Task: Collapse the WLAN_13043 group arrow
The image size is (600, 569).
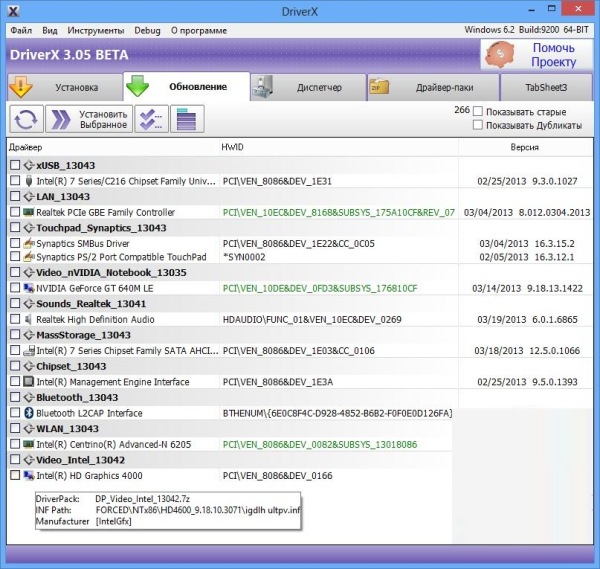Action: click(x=28, y=428)
